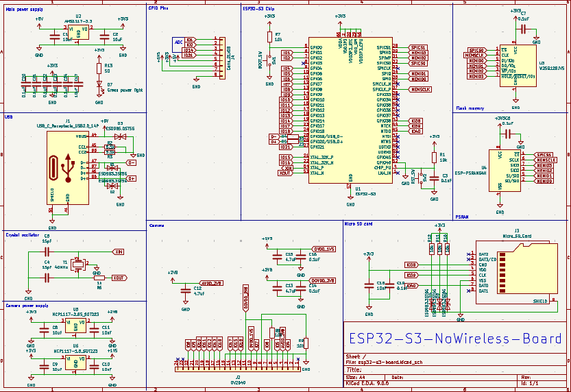This screenshot has width=571, height=392.
Task: Click the D+ label in USB section
Action: pos(131,178)
